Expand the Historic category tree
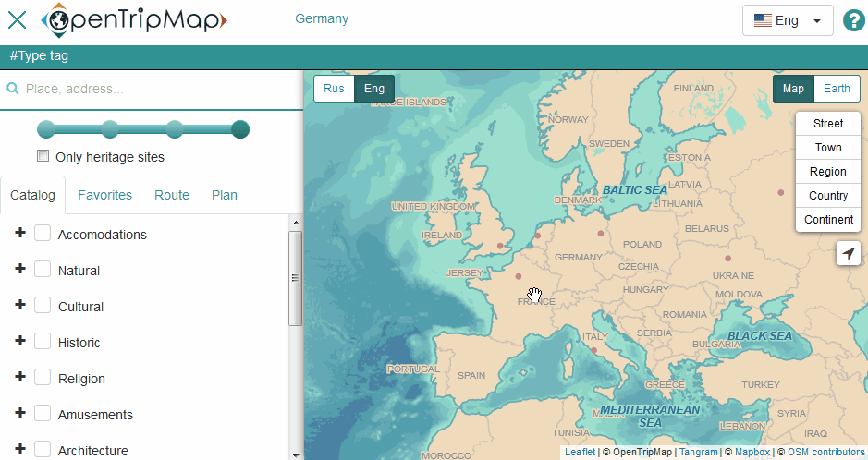 (20, 341)
